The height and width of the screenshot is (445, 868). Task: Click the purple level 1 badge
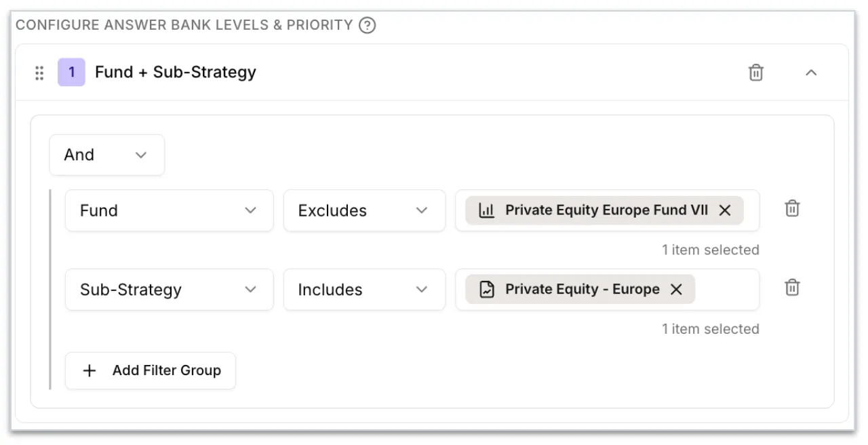[71, 73]
